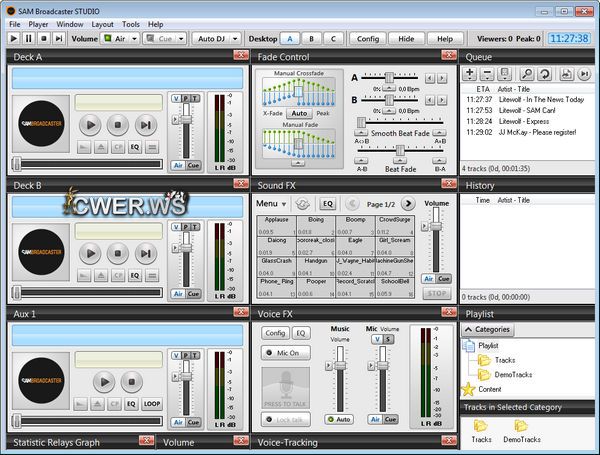The image size is (600, 455).
Task: Open the Sound FX EQ button
Action: pos(328,204)
